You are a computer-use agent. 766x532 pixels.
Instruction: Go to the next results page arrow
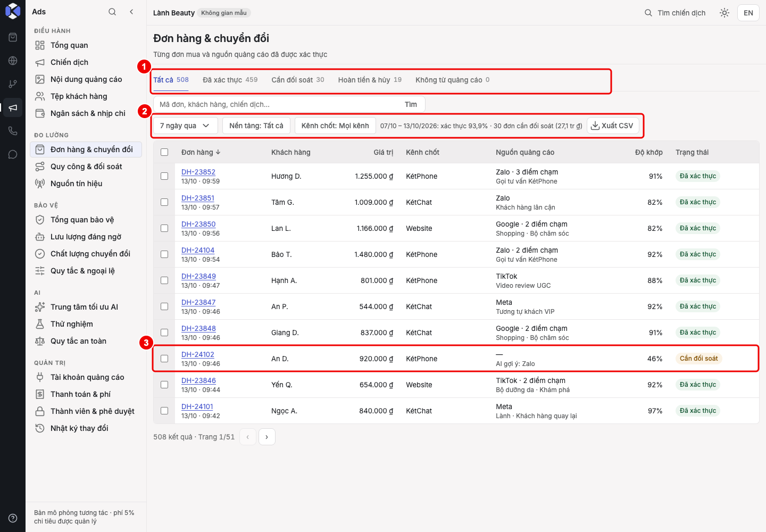[x=267, y=437]
